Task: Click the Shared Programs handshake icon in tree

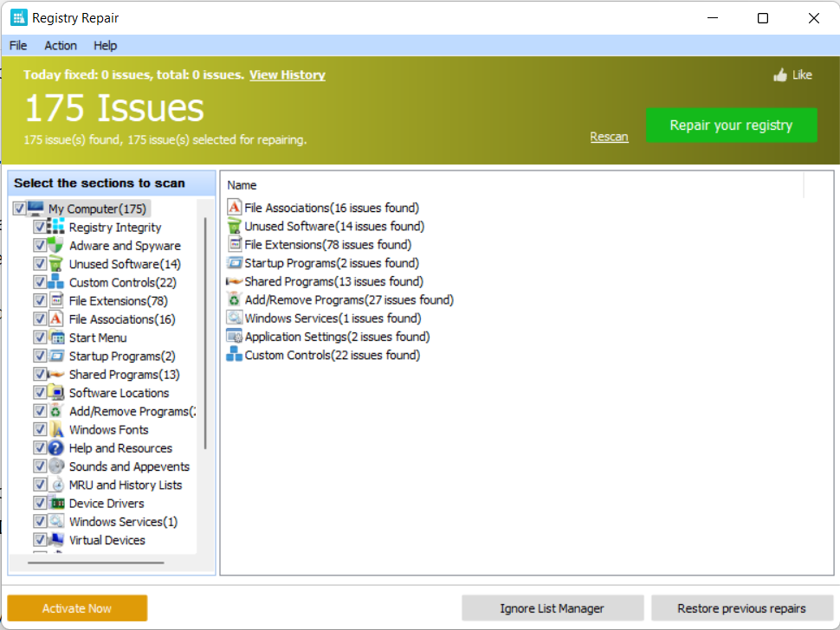Action: coord(55,374)
